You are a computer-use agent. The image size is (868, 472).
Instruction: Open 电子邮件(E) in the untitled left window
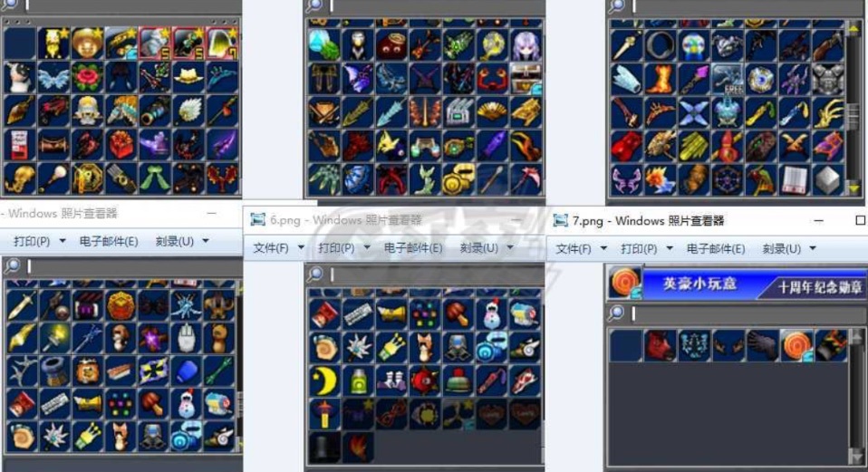click(x=109, y=241)
